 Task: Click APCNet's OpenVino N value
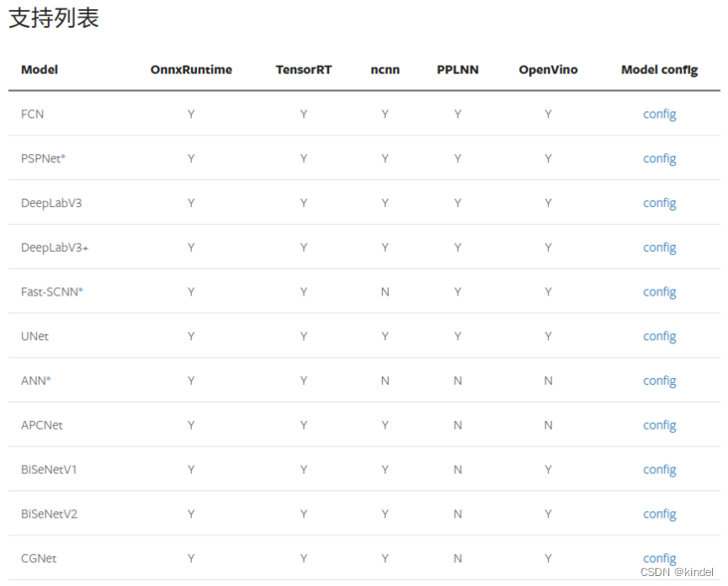pyautogui.click(x=548, y=426)
